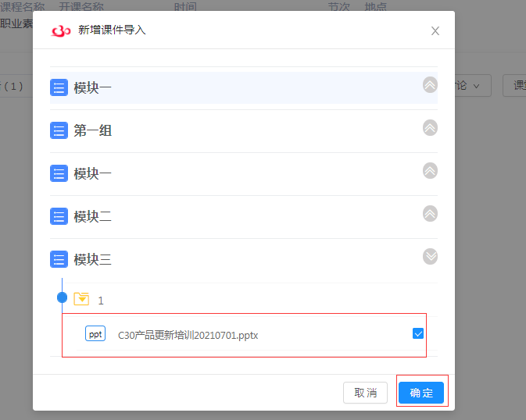Click the ppt file type icon
The height and width of the screenshot is (420, 526).
[x=95, y=334]
